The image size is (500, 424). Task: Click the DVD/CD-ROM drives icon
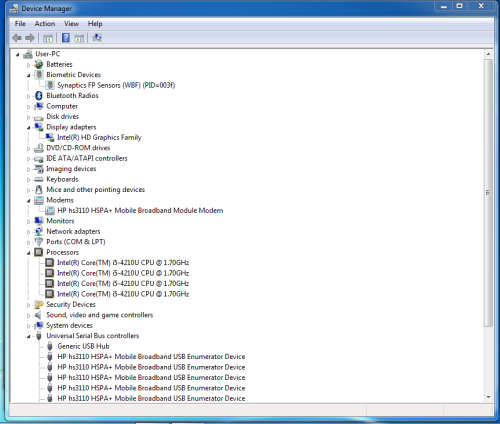point(39,148)
